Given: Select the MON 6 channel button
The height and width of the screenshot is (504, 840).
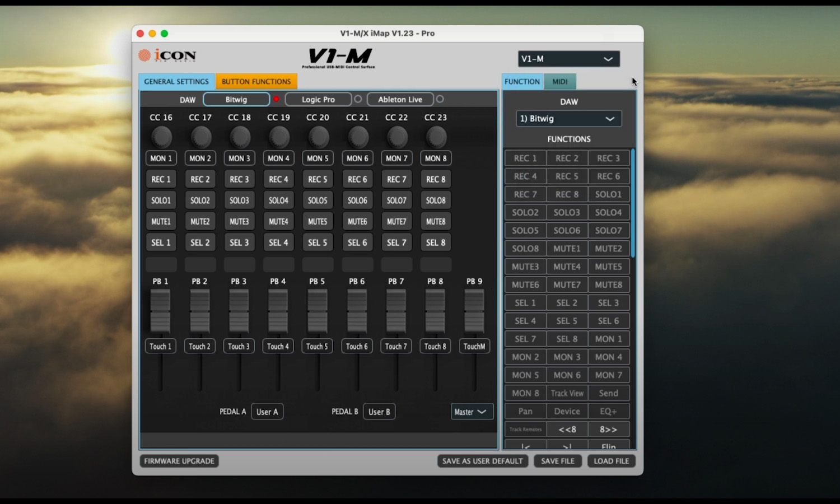Looking at the screenshot, I should [357, 158].
